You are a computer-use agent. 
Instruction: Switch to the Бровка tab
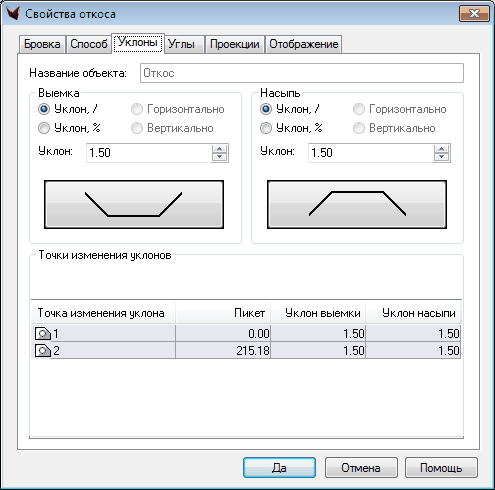coord(42,44)
